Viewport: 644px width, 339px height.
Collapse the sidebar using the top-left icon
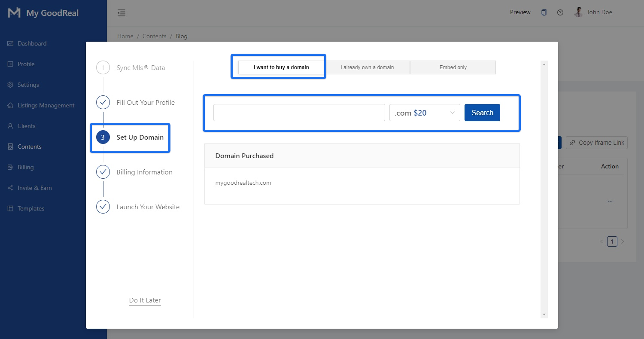[122, 13]
